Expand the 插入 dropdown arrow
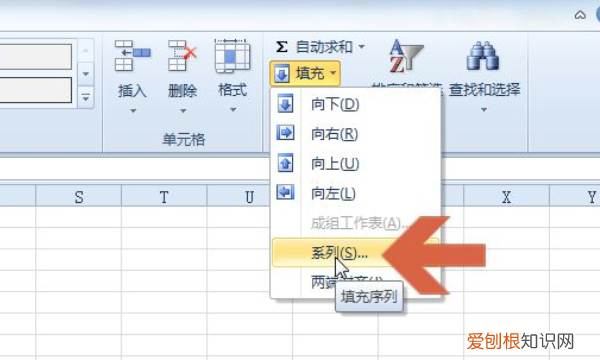Image resolution: width=600 pixels, height=360 pixels. (133, 111)
